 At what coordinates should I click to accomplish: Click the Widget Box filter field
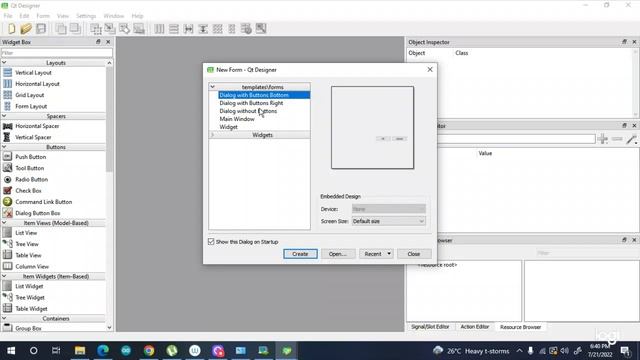(x=57, y=53)
